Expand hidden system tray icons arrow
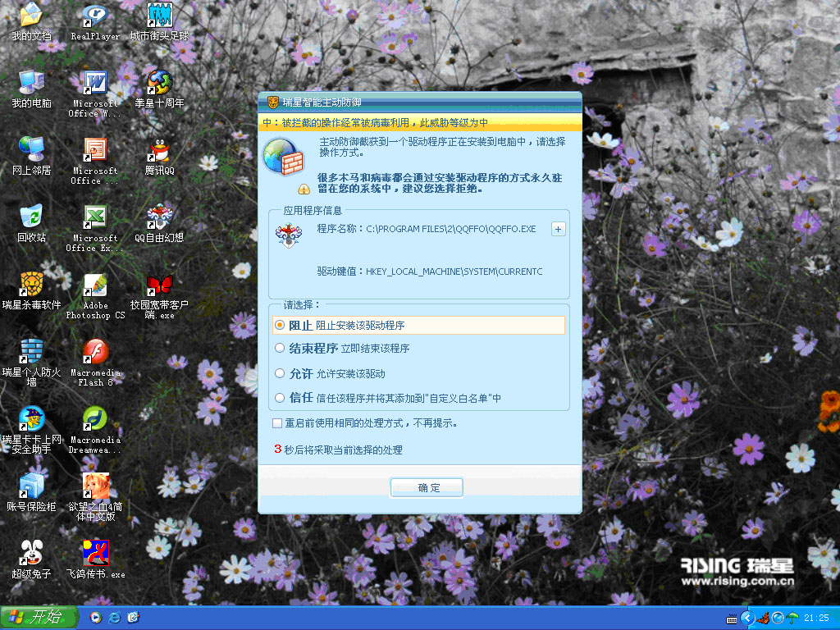840x630 pixels. click(x=747, y=619)
